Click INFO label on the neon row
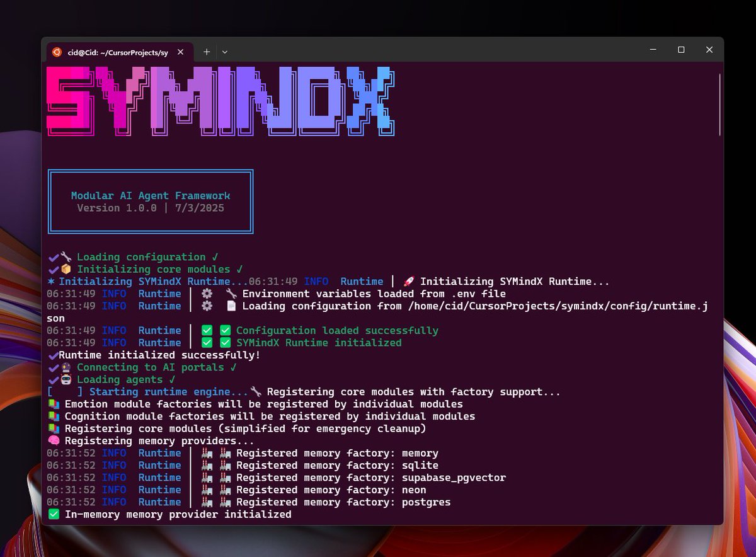 [114, 490]
